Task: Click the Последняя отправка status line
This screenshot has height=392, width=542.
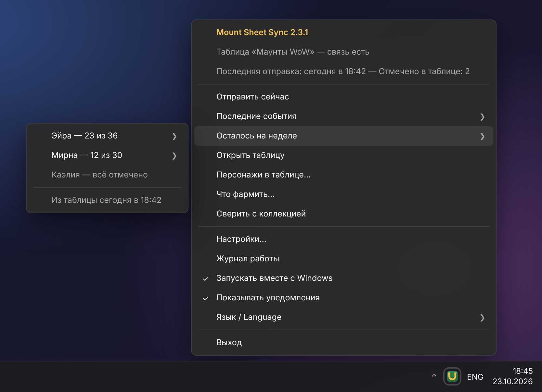Action: coord(343,72)
